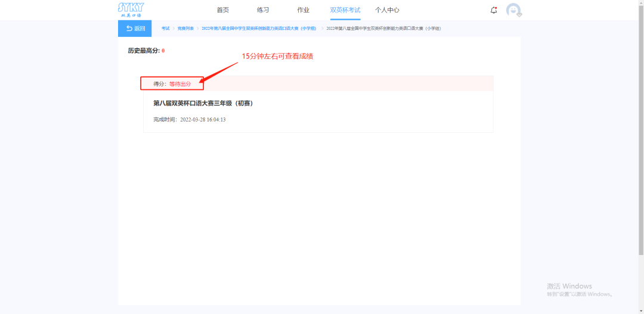Switch to the 练习 tab
Screen dimensions: 644x314
(263, 10)
